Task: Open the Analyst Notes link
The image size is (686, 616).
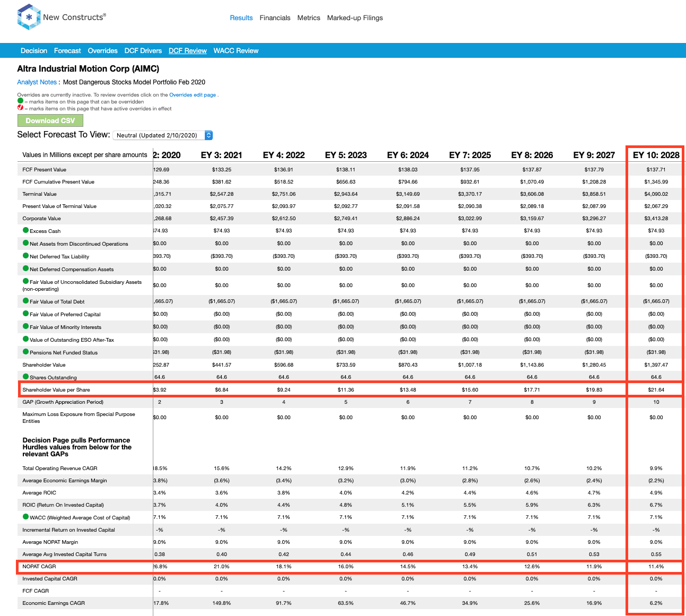Action: (x=37, y=82)
